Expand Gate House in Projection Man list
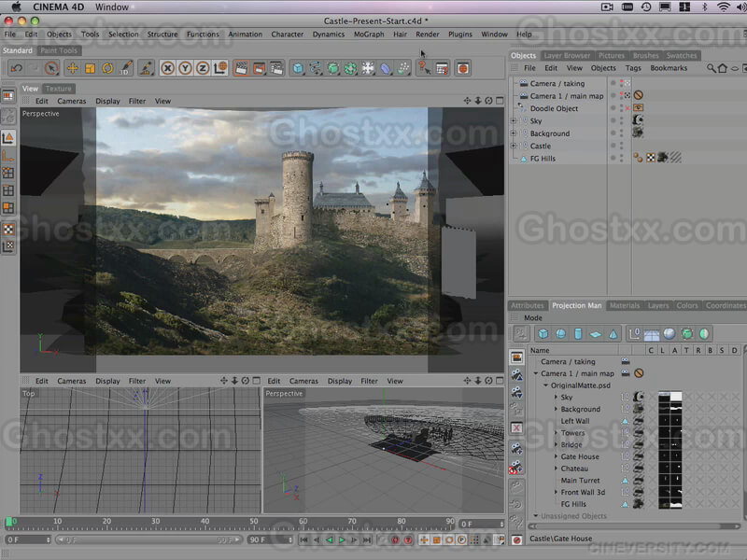The width and height of the screenshot is (747, 560). point(556,456)
